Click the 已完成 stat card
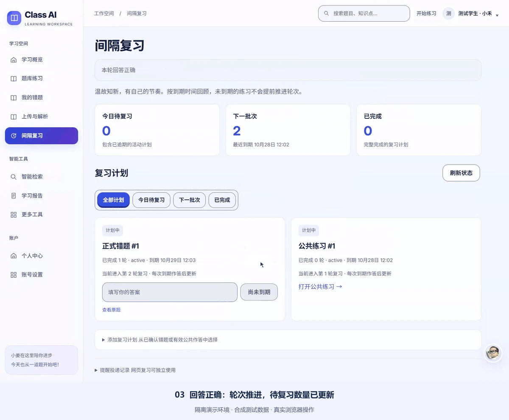 [x=419, y=130]
